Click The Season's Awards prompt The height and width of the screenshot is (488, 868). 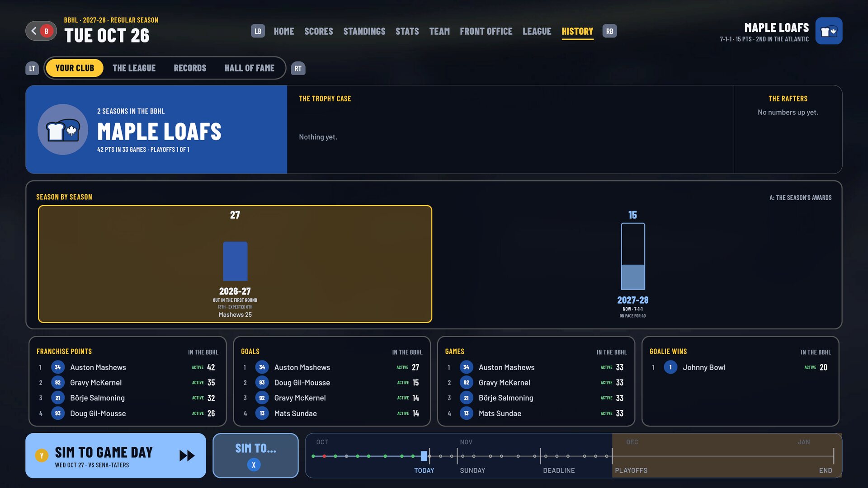800,197
